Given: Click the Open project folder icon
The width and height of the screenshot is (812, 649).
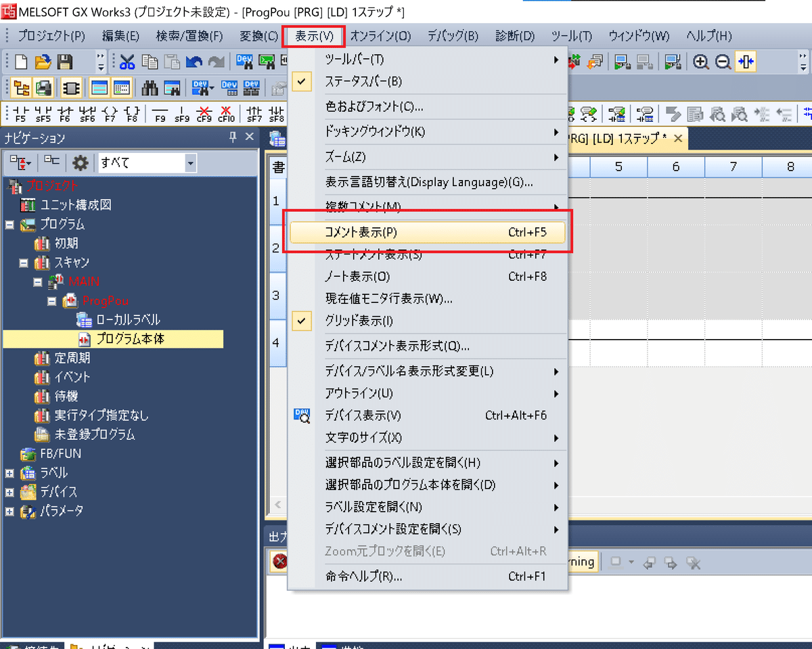Looking at the screenshot, I should (x=43, y=62).
